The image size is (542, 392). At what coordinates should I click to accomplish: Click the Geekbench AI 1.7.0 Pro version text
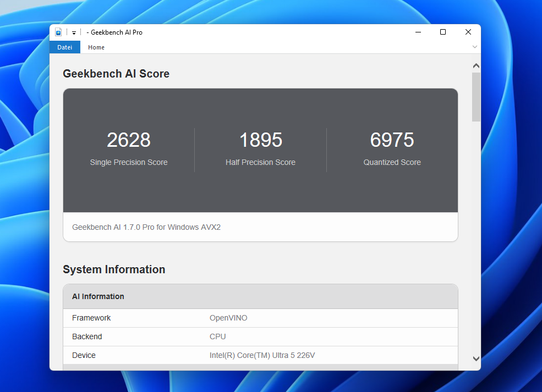(x=146, y=227)
